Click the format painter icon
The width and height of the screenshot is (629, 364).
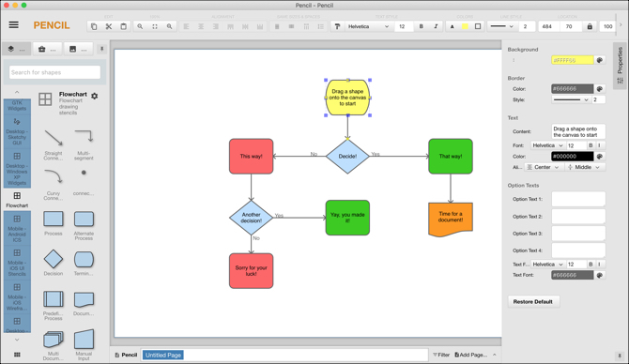(337, 26)
